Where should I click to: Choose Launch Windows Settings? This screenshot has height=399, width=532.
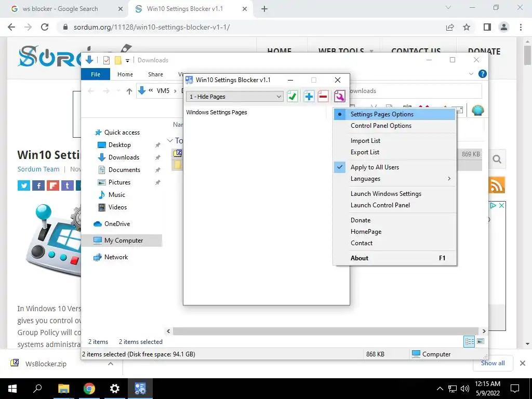394,193
